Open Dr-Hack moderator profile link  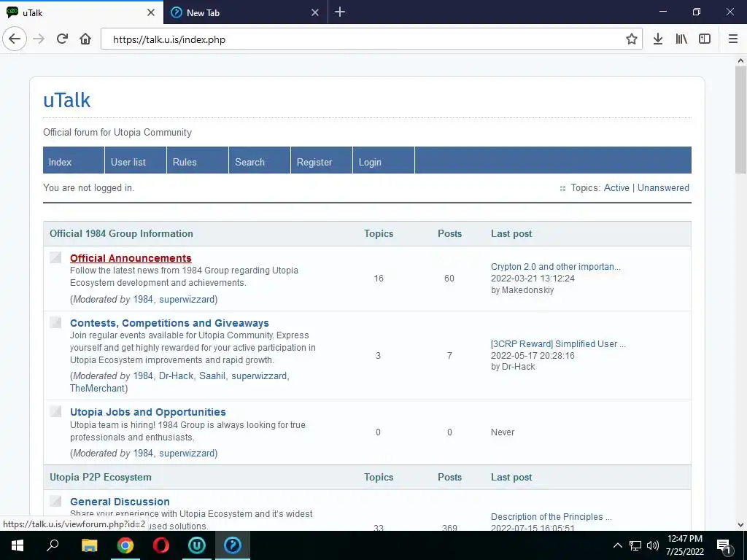(x=177, y=376)
